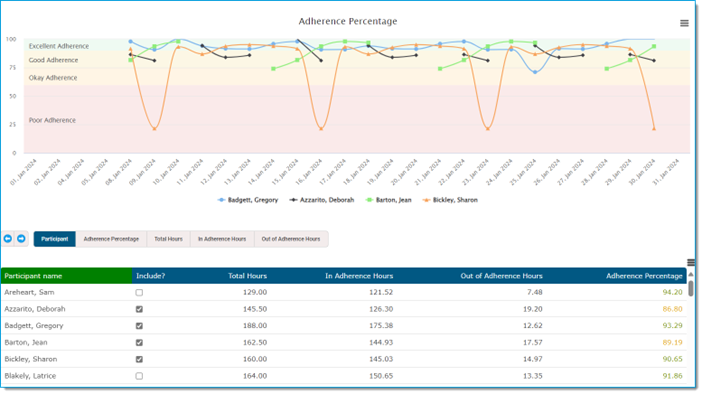Sort by Adherence Percentage column header

point(644,276)
